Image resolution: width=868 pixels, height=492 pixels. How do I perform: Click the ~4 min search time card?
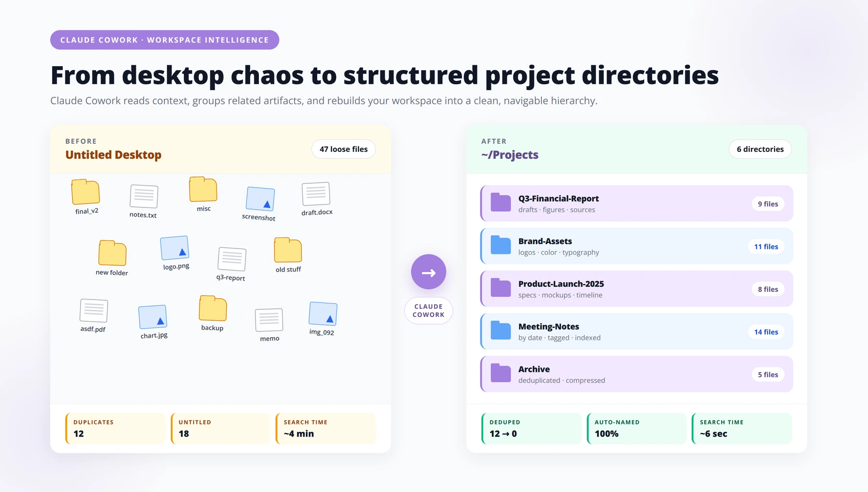325,428
